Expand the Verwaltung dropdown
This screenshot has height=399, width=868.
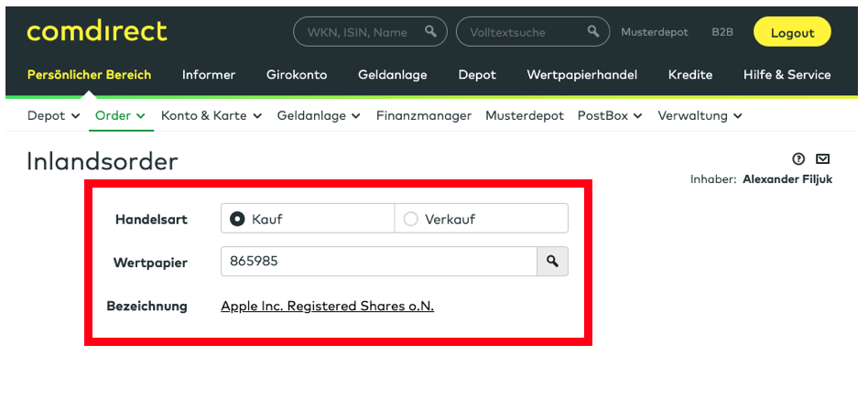pyautogui.click(x=700, y=115)
